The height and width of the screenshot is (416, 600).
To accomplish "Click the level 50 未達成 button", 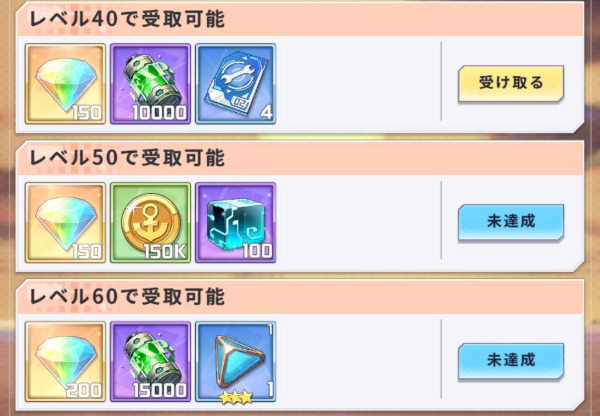I will [511, 222].
